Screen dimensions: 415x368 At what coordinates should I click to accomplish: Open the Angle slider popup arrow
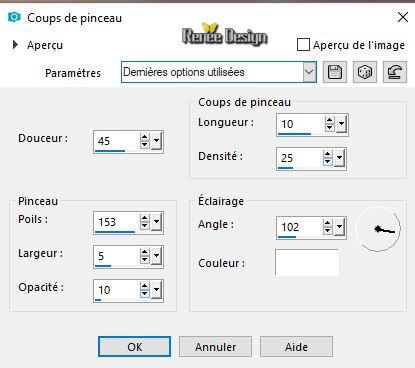340,227
